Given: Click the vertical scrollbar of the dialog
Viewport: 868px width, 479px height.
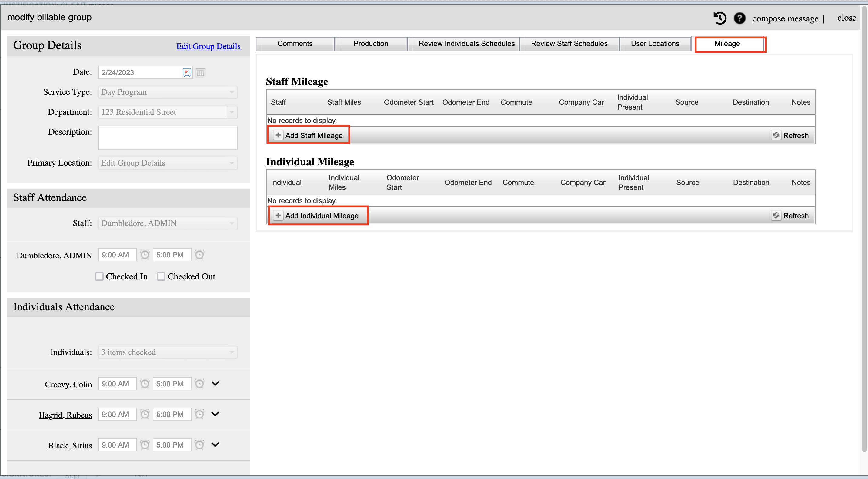Looking at the screenshot, I should pos(864,229).
